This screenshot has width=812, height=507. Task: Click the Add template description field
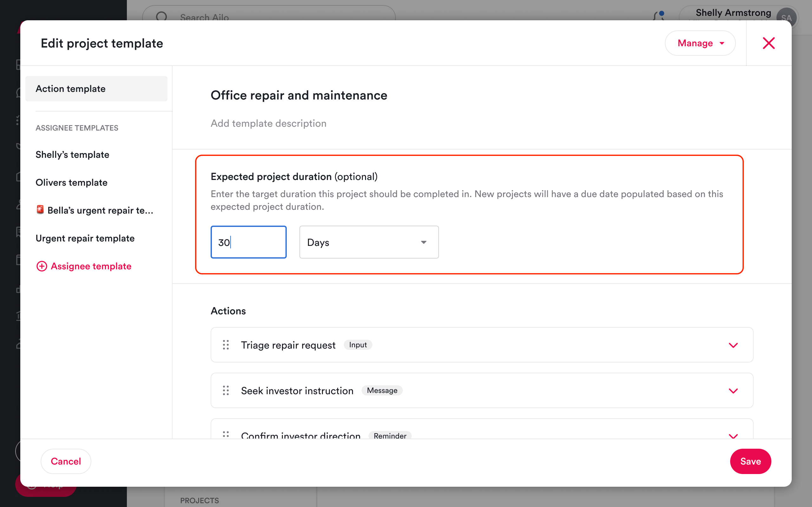coord(268,123)
